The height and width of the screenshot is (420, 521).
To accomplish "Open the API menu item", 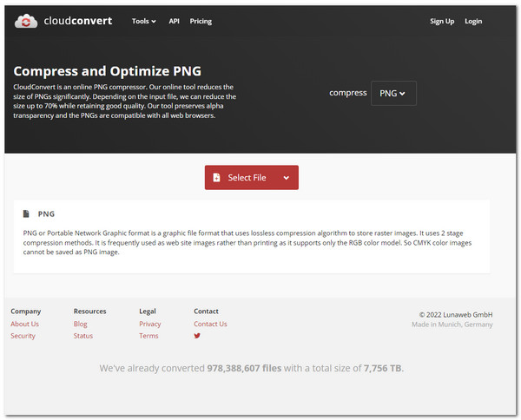I will 174,21.
